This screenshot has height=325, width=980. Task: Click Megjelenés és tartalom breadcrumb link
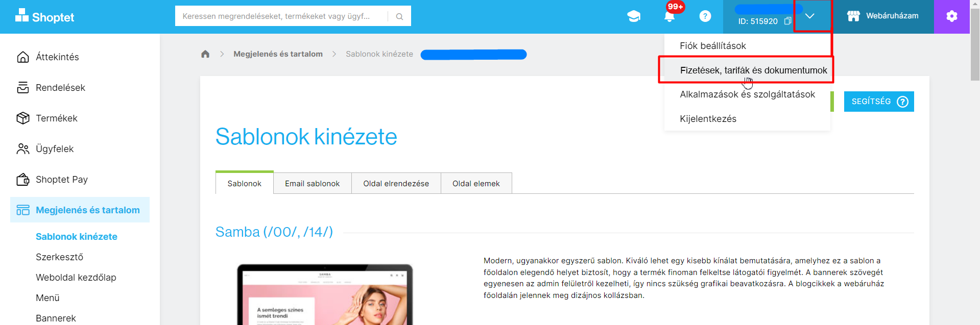278,54
